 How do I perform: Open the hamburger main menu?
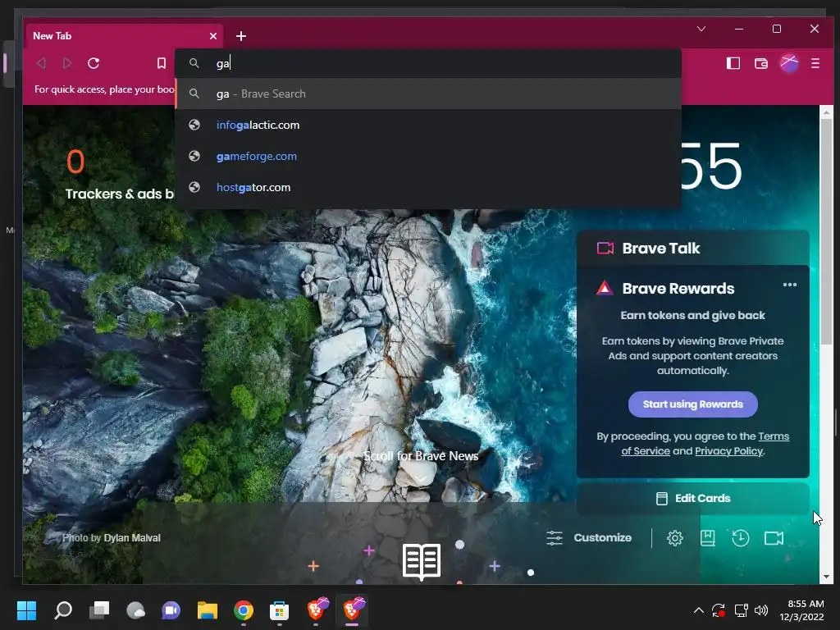click(x=815, y=63)
